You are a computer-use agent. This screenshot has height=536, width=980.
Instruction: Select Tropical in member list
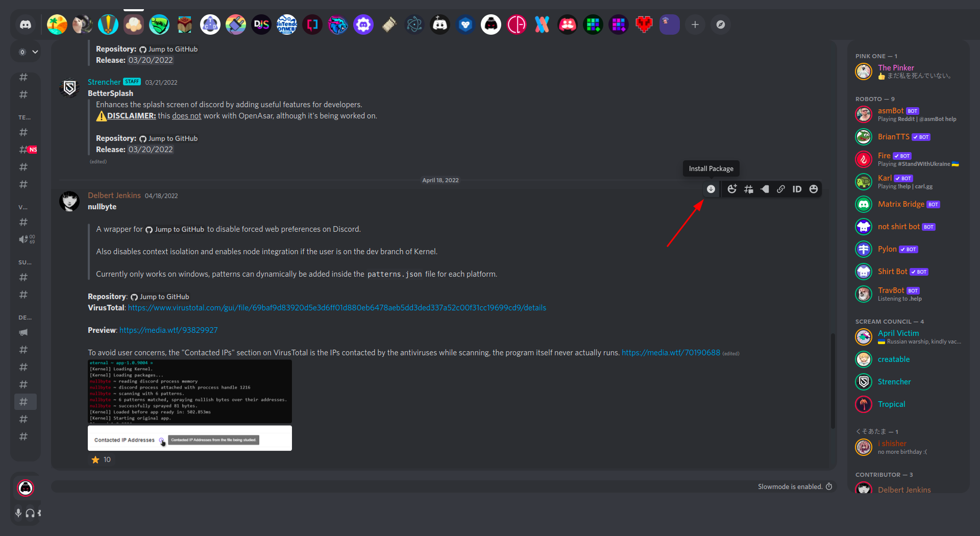tap(909, 404)
